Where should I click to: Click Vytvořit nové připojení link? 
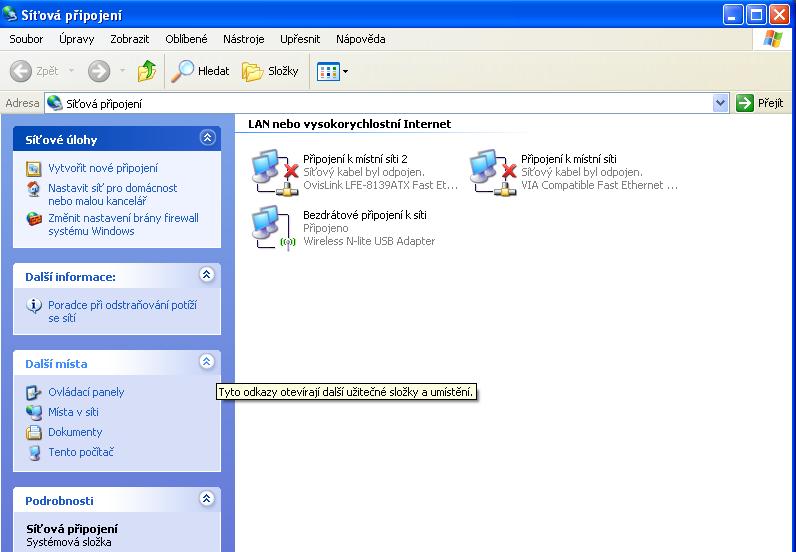(103, 168)
